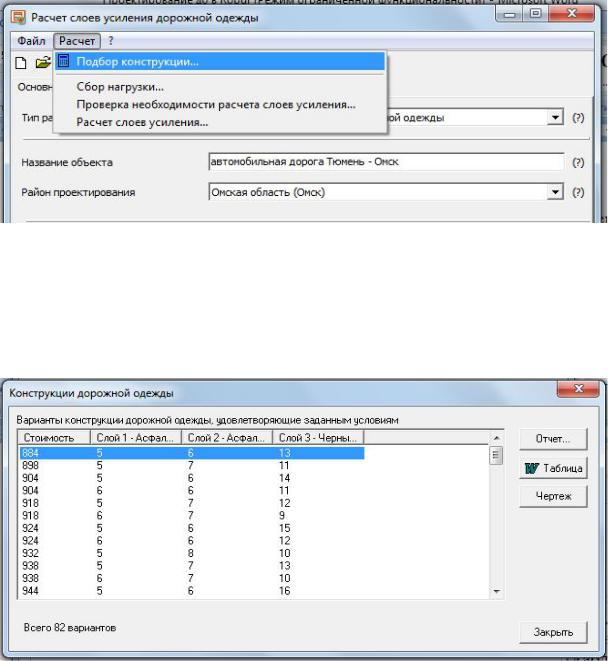Open the Омская область (Омск) combo box

[x=386, y=192]
